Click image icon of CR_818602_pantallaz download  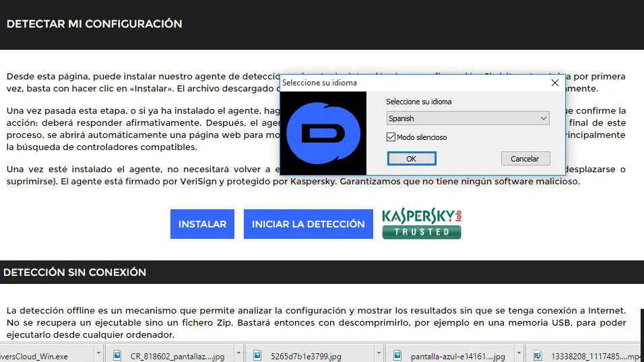click(117, 355)
